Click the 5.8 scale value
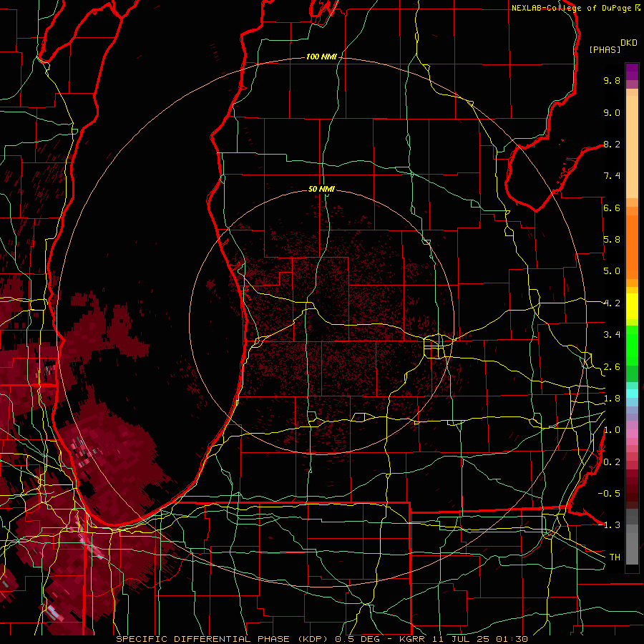 [x=612, y=240]
